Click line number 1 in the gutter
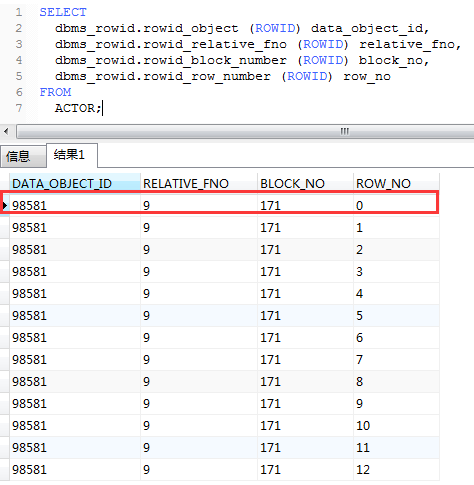Viewport: 474px width, 485px height. [x=19, y=12]
